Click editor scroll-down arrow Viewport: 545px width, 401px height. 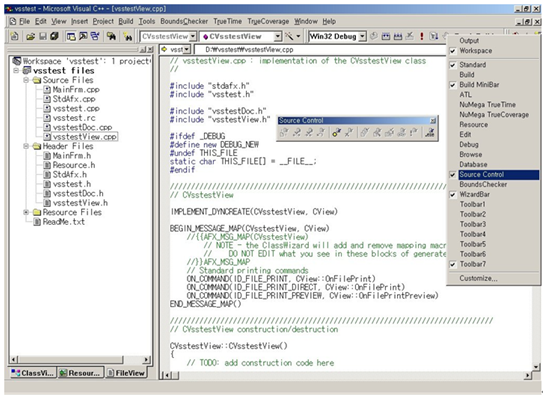tap(536, 367)
